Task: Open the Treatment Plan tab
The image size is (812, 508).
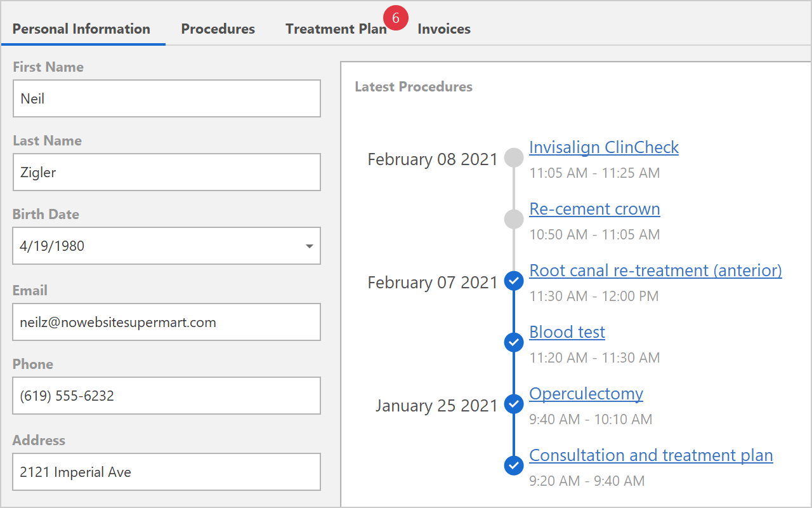Action: pyautogui.click(x=336, y=29)
